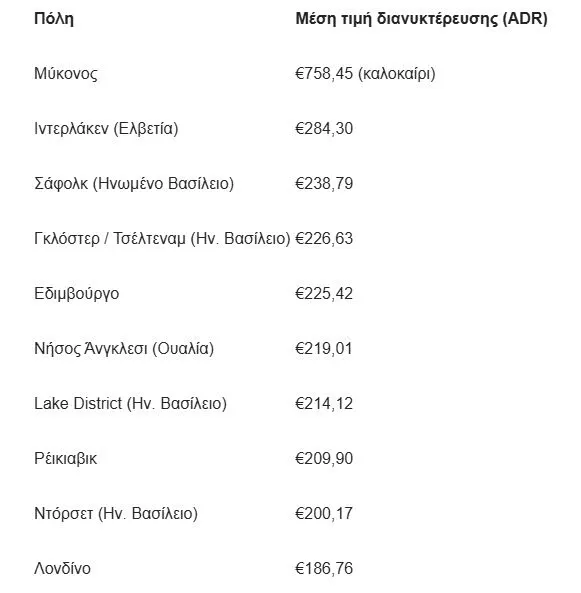Click the Μέση τιμή διανυκτέρευσης (ADR) header
The width and height of the screenshot is (581, 593).
tap(421, 18)
